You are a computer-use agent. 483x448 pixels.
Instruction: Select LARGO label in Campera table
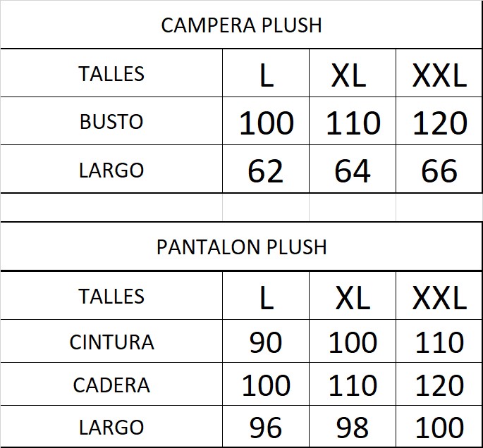111,170
